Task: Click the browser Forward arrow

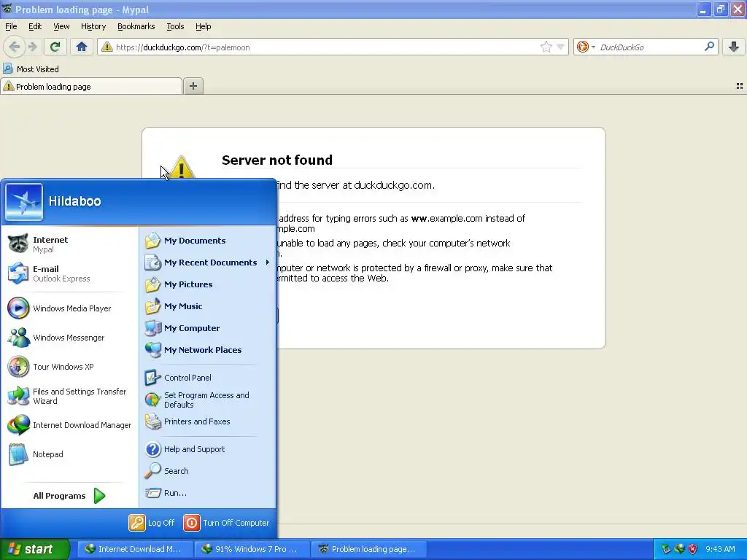Action: pyautogui.click(x=32, y=47)
